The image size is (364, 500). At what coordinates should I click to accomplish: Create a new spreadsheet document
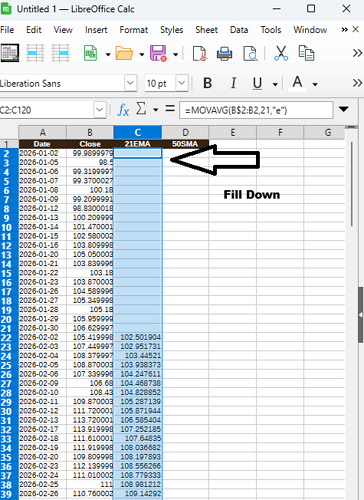coord(90,53)
